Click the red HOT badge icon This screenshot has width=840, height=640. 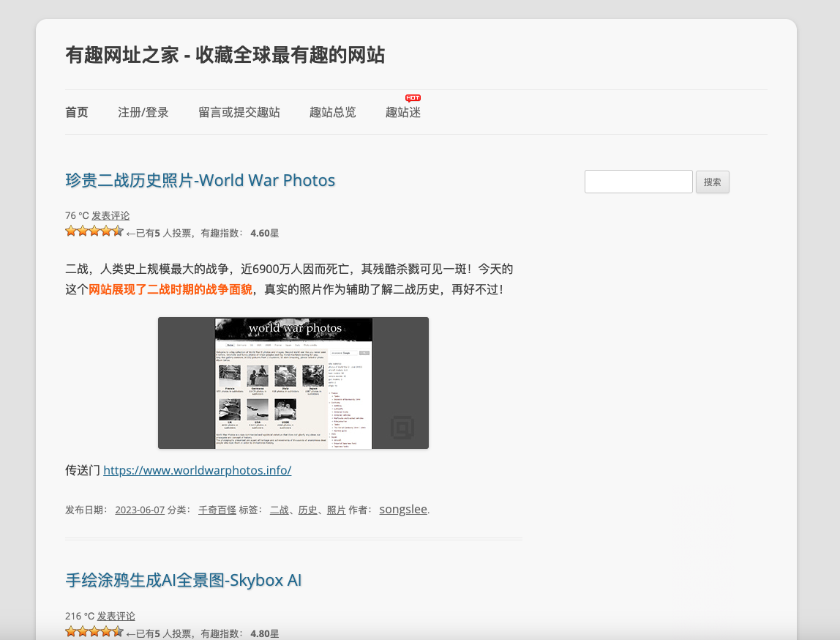[x=413, y=97]
